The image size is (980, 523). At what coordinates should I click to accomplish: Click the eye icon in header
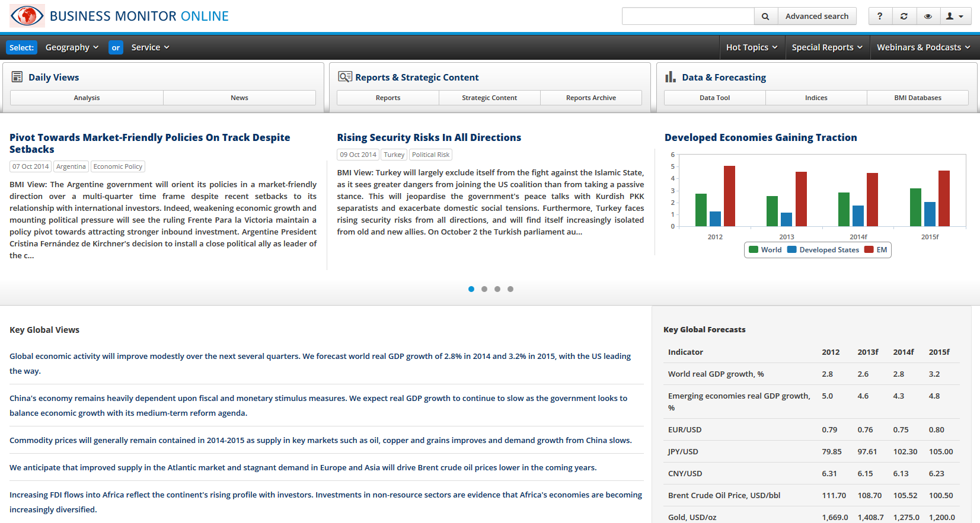(928, 17)
